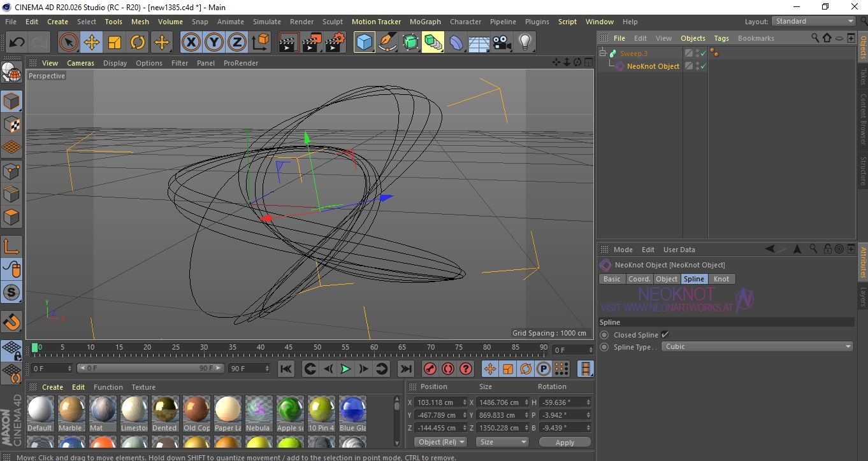This screenshot has height=461, width=868.
Task: Click the Record Active Objects button
Action: [430, 369]
